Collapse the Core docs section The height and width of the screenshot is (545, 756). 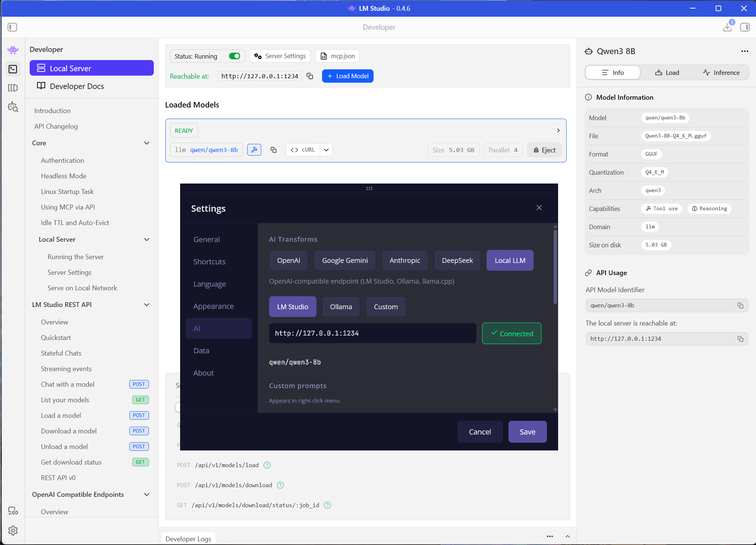(x=147, y=143)
